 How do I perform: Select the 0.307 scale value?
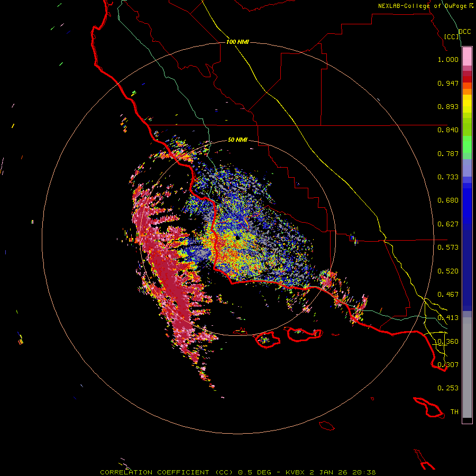tap(448, 364)
